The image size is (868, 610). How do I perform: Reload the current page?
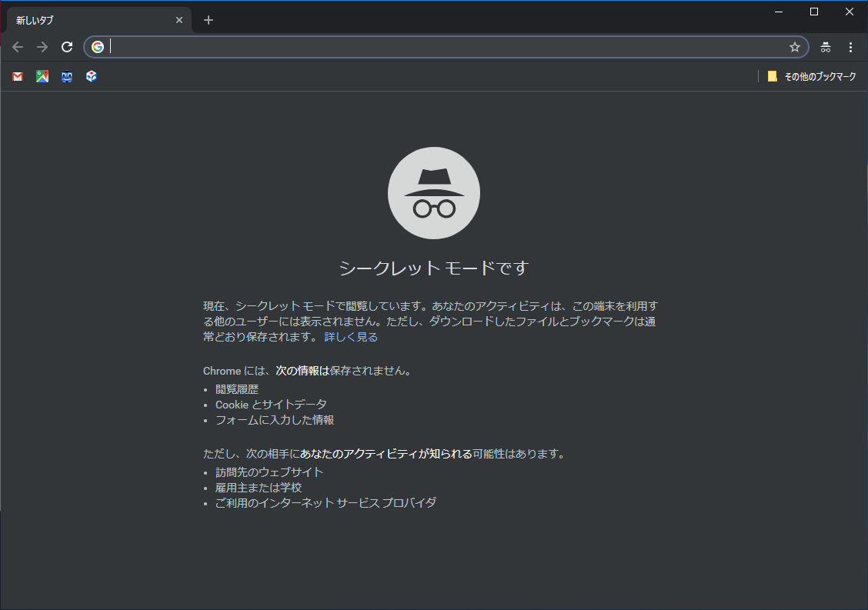pyautogui.click(x=67, y=47)
